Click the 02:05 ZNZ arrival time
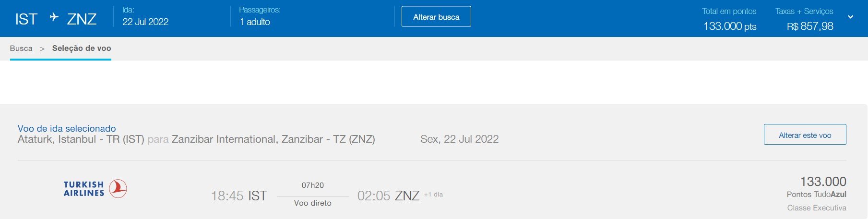The image size is (868, 221). (388, 196)
